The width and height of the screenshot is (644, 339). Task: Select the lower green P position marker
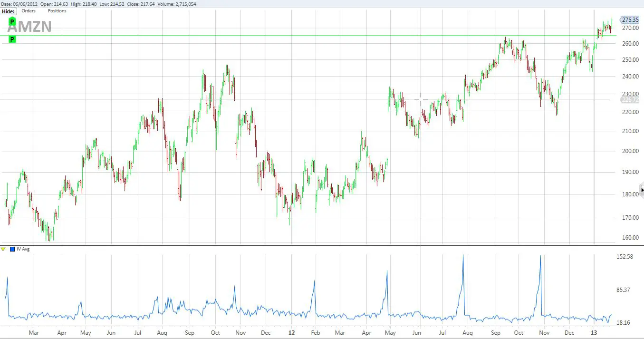pyautogui.click(x=12, y=39)
